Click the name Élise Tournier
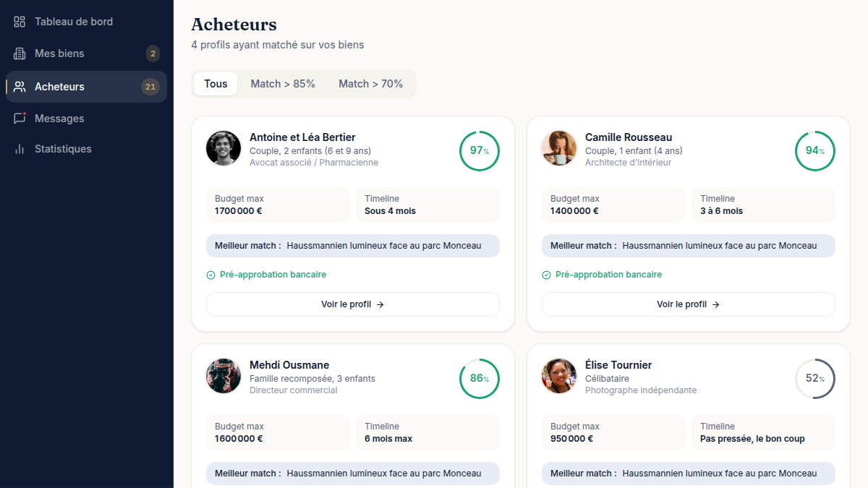868x488 pixels. tap(618, 365)
